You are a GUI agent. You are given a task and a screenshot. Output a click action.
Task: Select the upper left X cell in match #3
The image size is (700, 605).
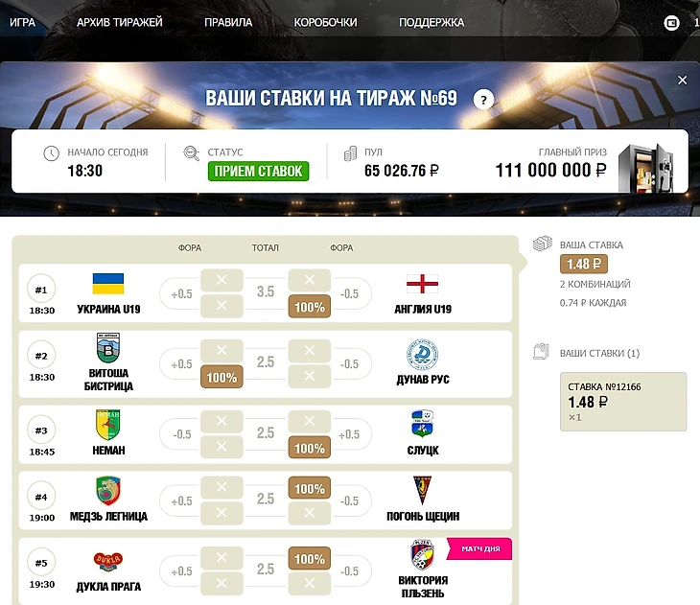click(222, 421)
